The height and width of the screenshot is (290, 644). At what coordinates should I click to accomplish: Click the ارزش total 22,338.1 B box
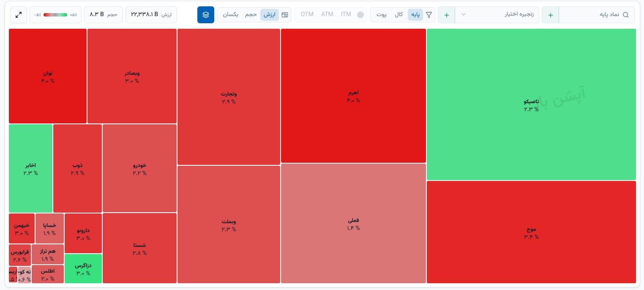pos(151,15)
